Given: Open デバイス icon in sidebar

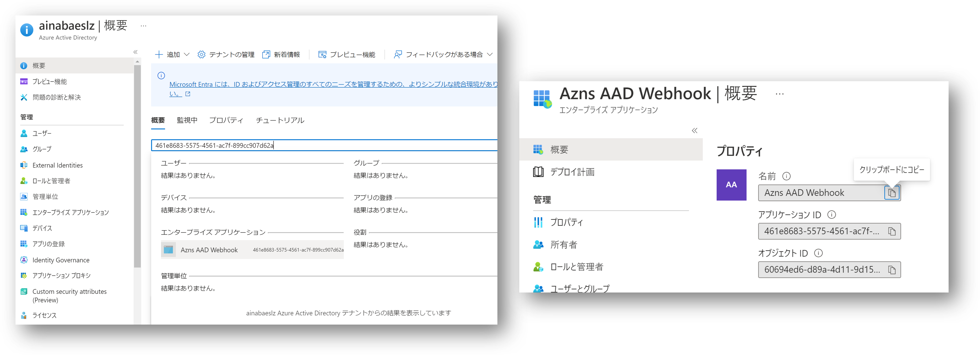Looking at the screenshot, I should 24,229.
